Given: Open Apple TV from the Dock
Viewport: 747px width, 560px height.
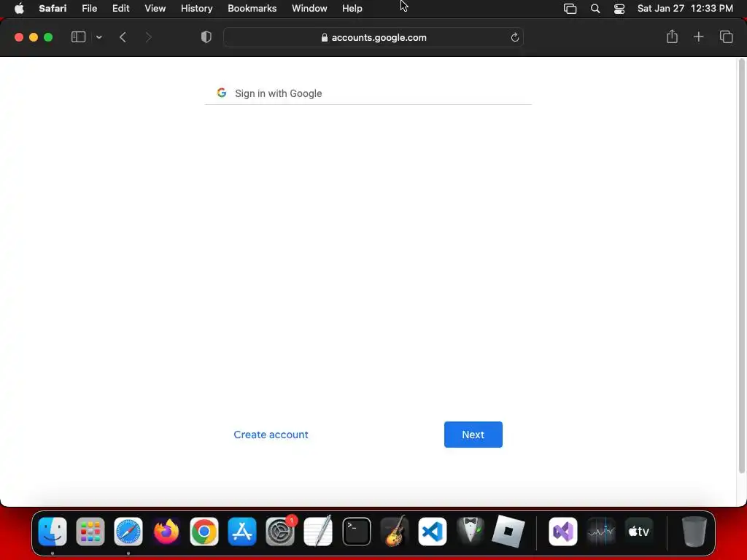Looking at the screenshot, I should pyautogui.click(x=639, y=532).
